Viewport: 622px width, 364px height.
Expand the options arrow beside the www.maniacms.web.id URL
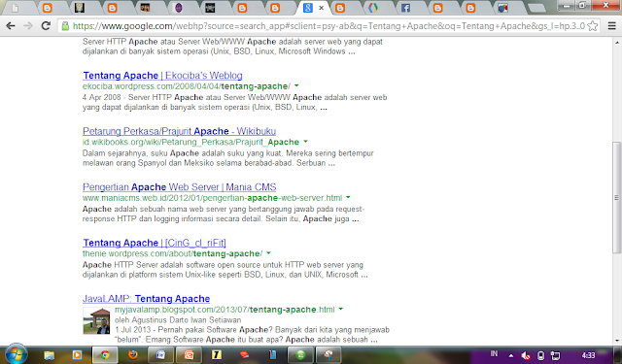click(348, 197)
